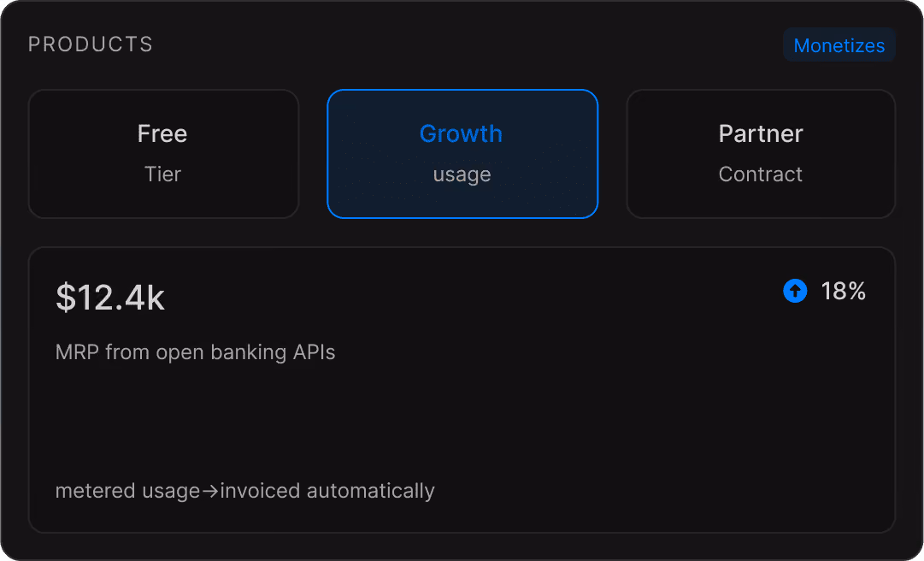Click the invoiced automatically text
Image resolution: width=924 pixels, height=561 pixels.
tap(327, 491)
